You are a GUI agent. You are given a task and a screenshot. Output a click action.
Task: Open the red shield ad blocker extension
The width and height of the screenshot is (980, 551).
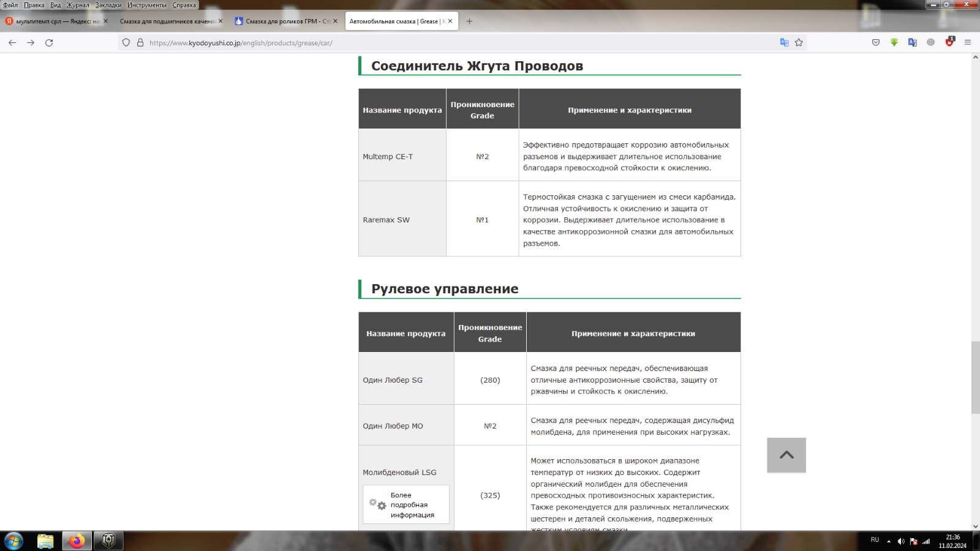tap(949, 42)
